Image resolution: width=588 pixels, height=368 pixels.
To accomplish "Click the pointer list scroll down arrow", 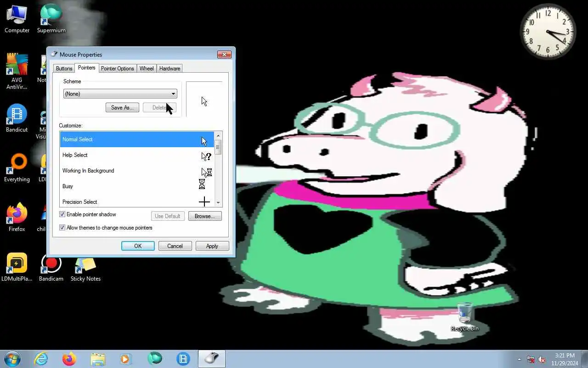I will point(218,203).
